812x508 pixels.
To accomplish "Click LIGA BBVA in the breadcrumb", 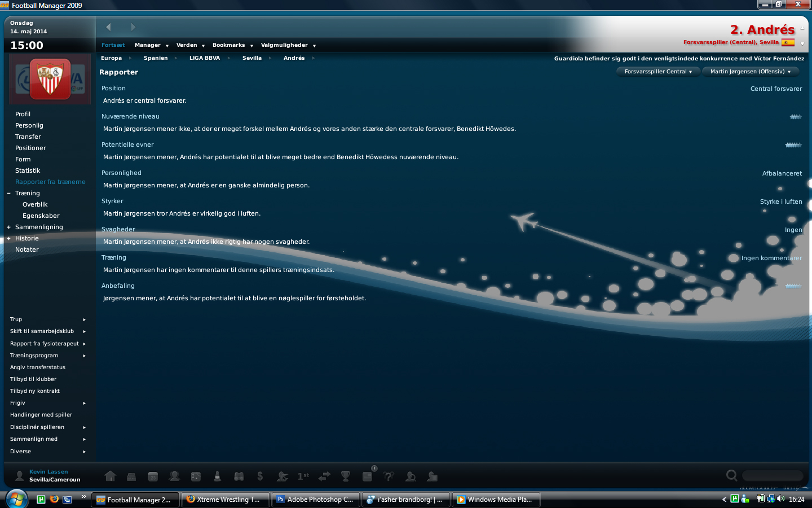I will (205, 58).
